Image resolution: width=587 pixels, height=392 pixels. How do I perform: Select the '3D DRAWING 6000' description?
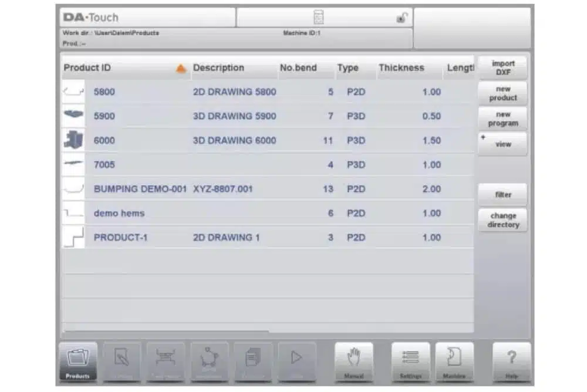click(x=234, y=140)
